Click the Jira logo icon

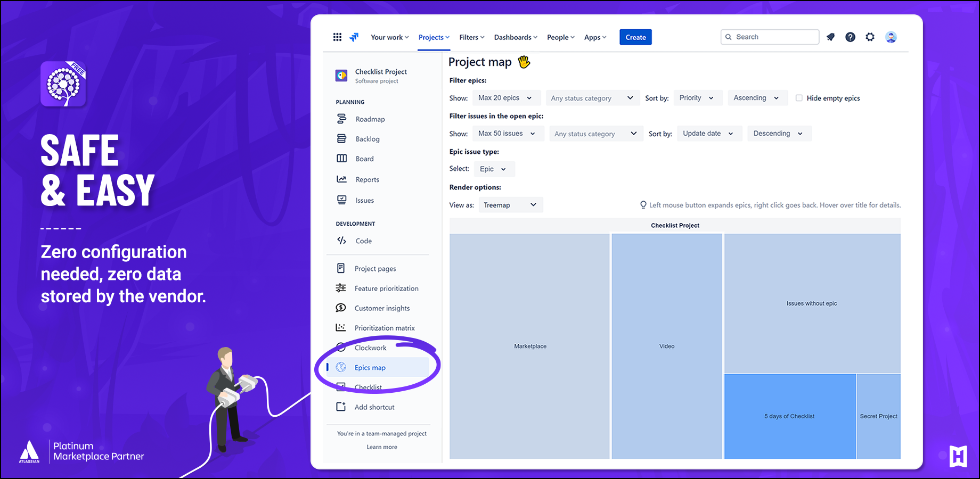(x=354, y=37)
